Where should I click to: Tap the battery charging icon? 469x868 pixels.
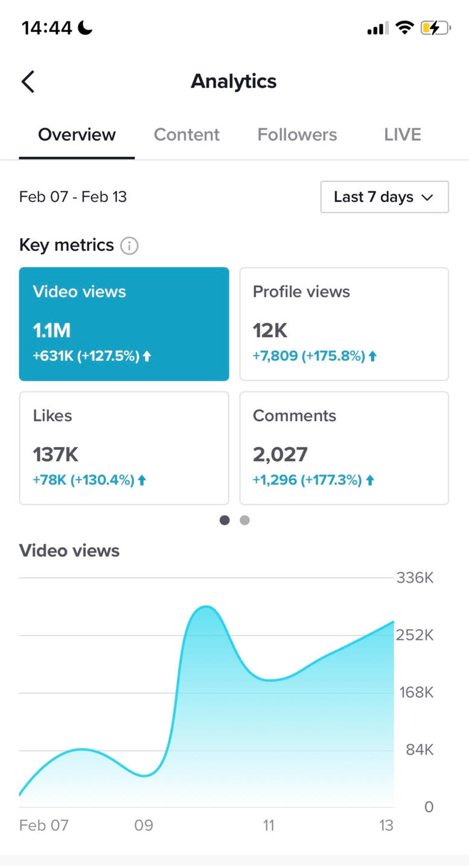[435, 28]
